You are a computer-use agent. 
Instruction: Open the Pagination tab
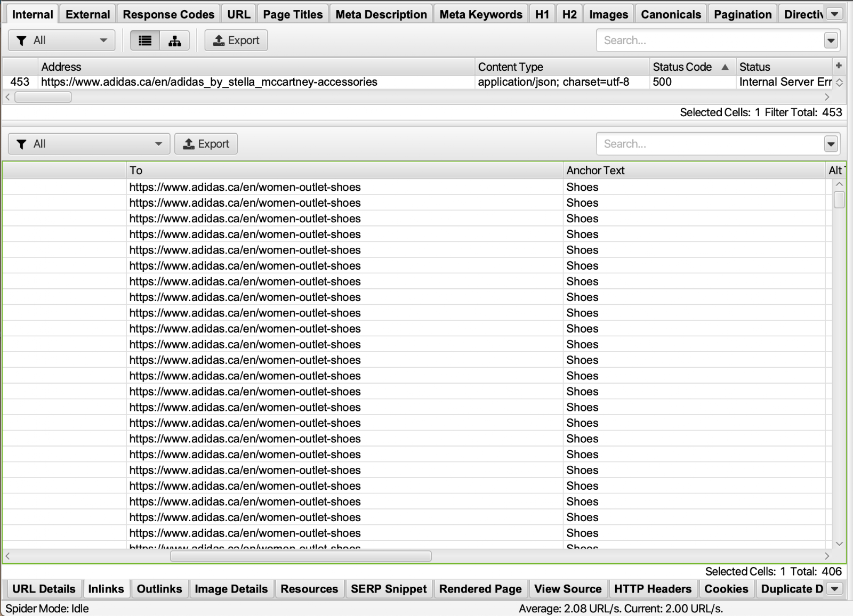tap(743, 14)
